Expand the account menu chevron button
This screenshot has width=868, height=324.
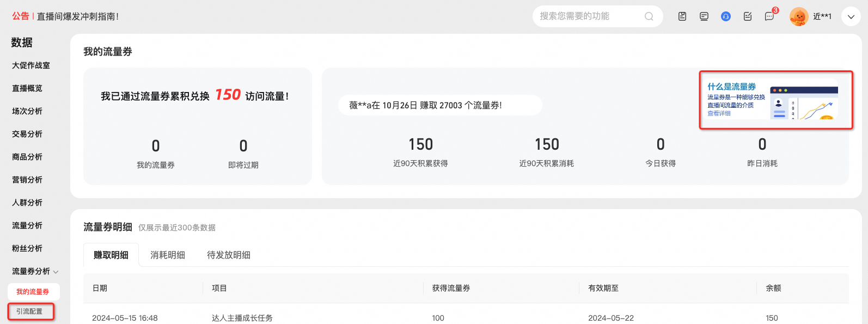[x=851, y=16]
